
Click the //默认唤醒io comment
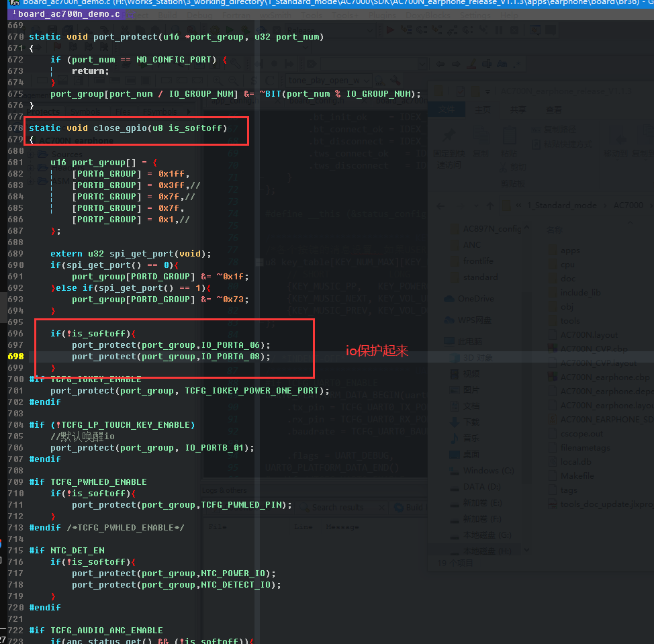click(82, 436)
